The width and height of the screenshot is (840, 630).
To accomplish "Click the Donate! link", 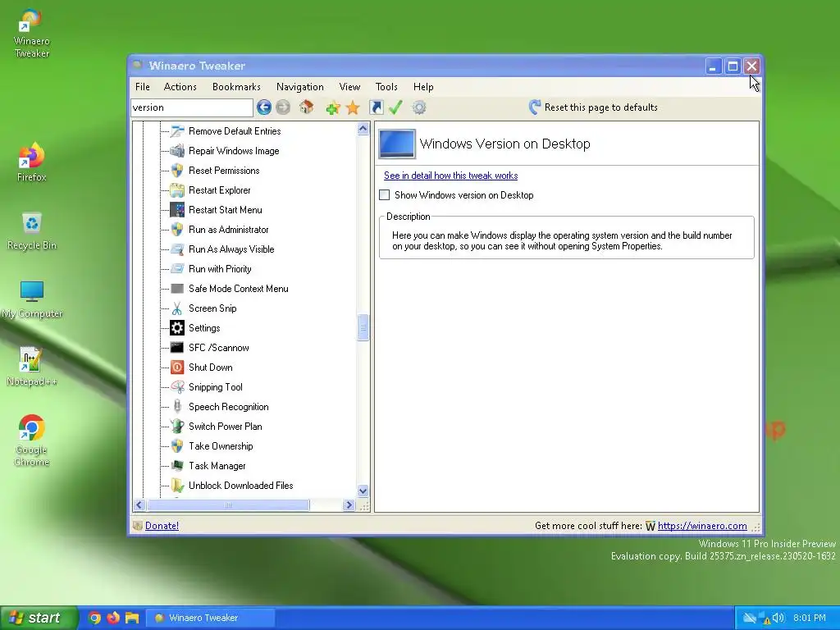I will click(x=162, y=526).
